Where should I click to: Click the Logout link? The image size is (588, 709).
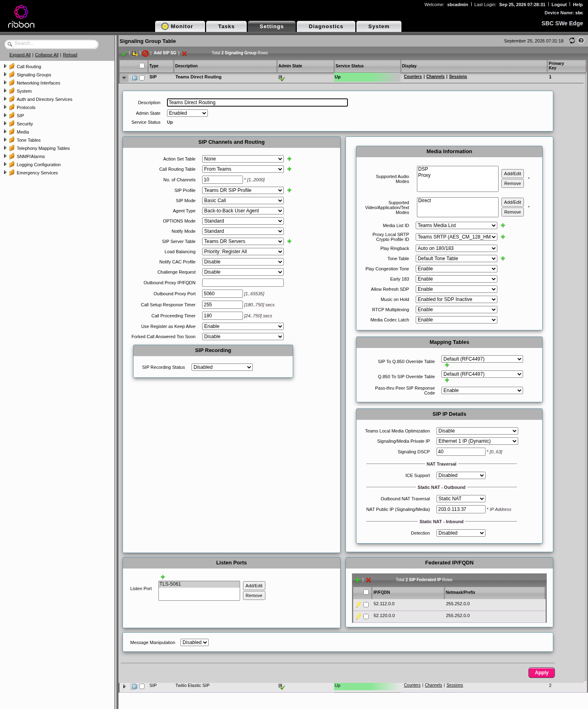559,4
